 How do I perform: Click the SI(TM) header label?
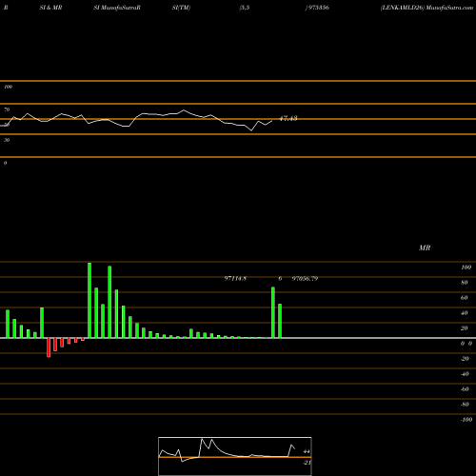click(181, 8)
